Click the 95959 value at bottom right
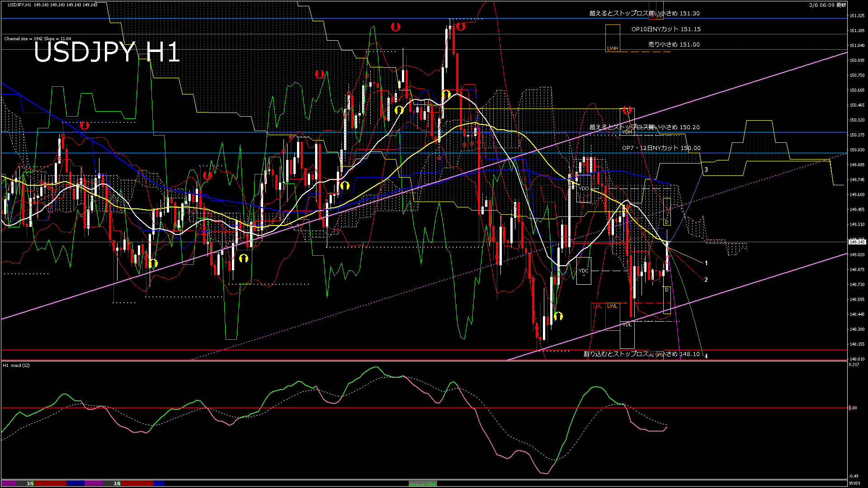This screenshot has width=868, height=488. [854, 483]
